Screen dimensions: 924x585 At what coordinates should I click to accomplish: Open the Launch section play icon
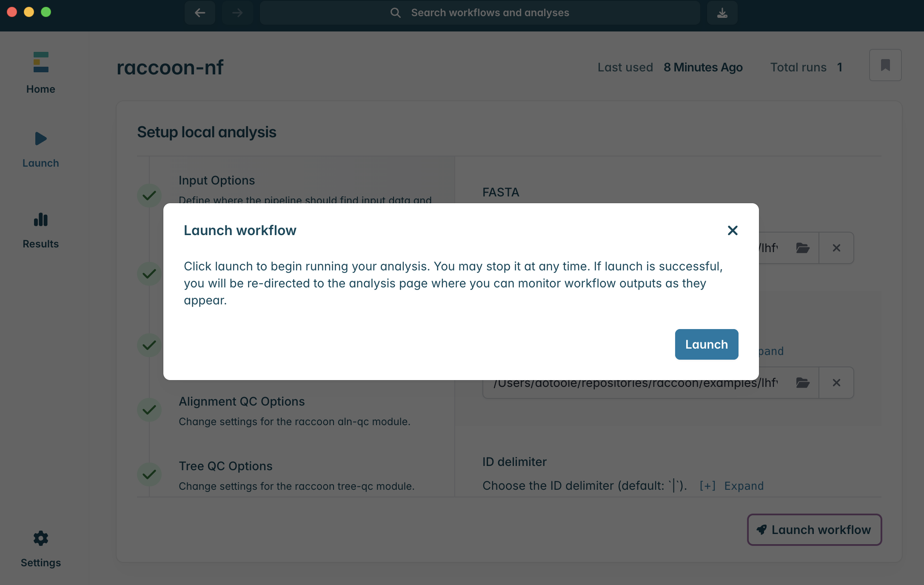[x=41, y=139]
